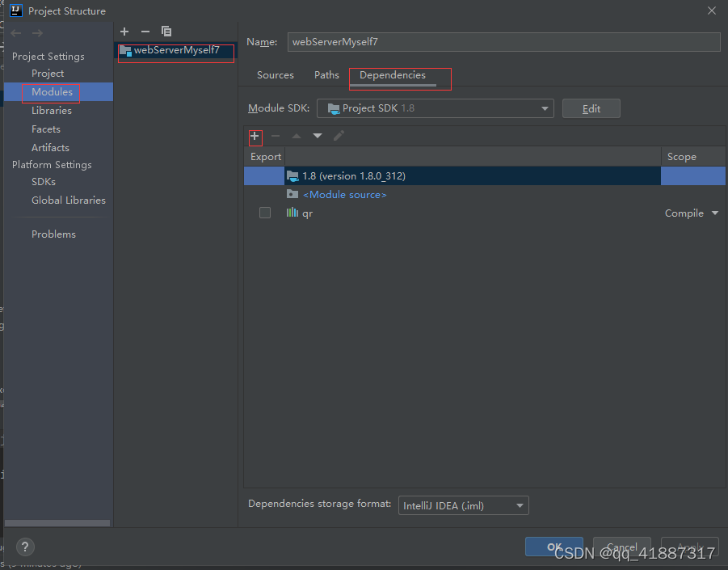Select the '1.8 (version 1.8.0_312)' row
Image resolution: width=728 pixels, height=570 pixels.
(484, 175)
